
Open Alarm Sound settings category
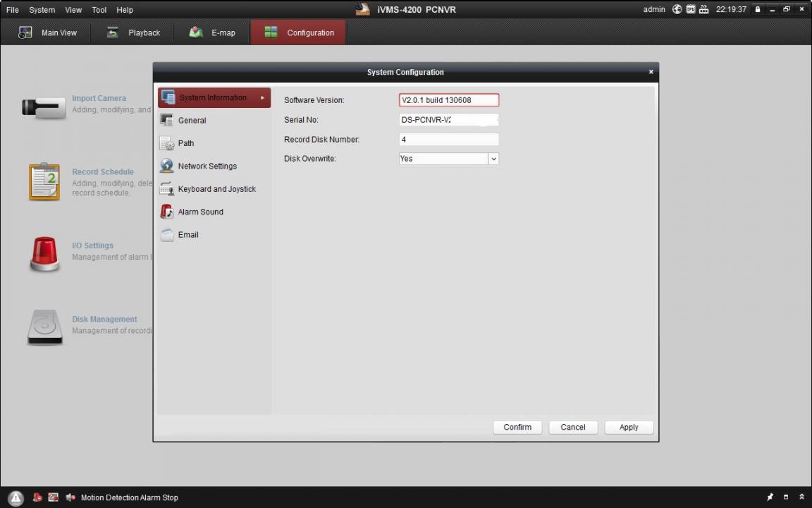[214, 212]
